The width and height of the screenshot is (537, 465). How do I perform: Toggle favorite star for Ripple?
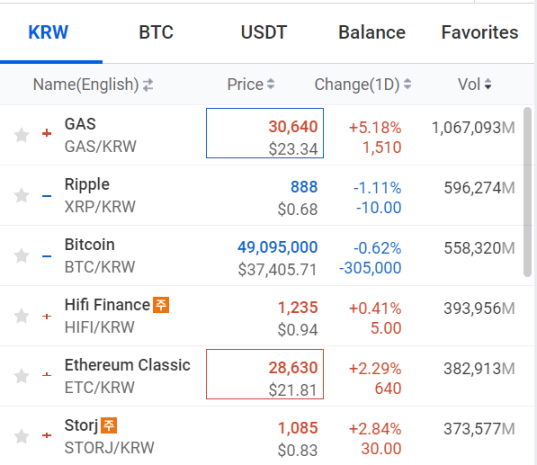[21, 195]
